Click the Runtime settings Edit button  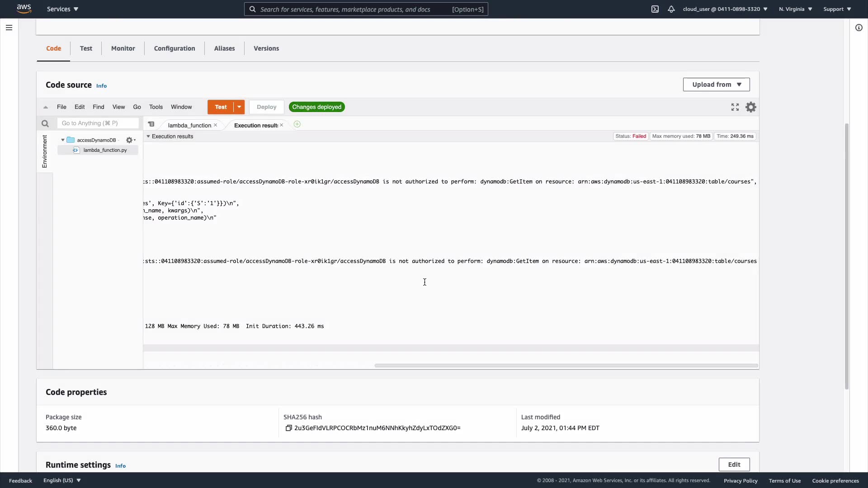pos(734,465)
